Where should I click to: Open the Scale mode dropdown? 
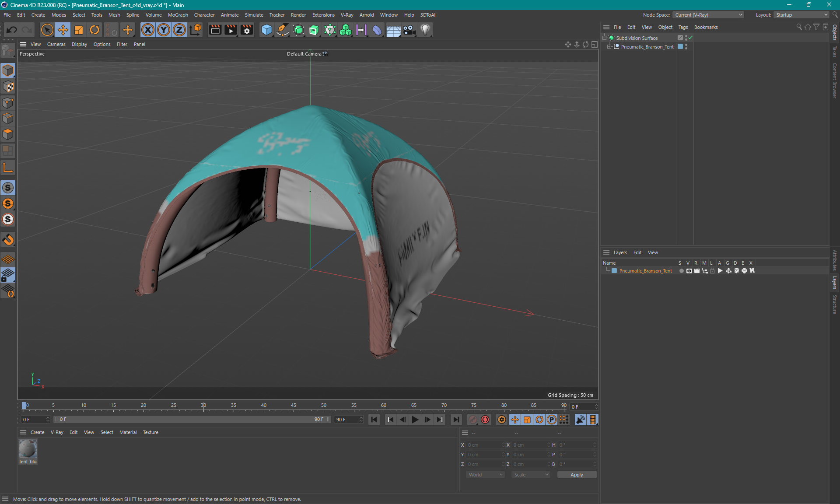click(531, 475)
